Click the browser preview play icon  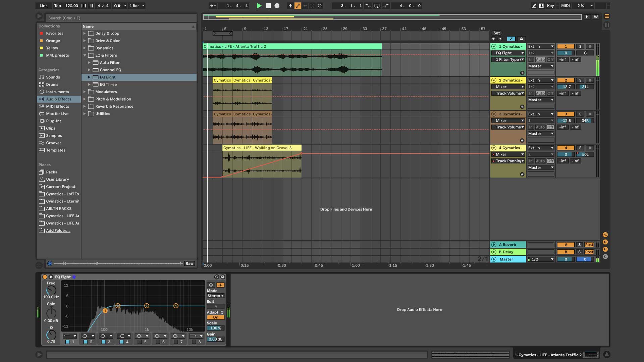[x=50, y=263]
